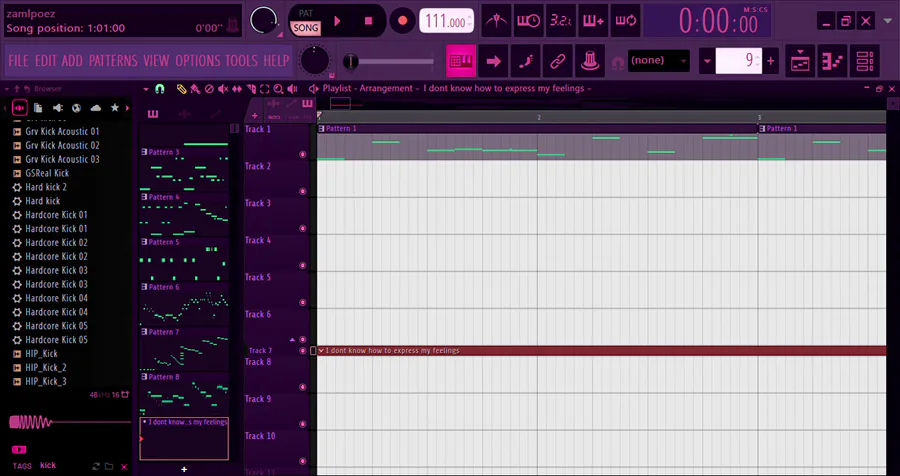Open the playlist options menu arrow
The width and height of the screenshot is (900, 476).
[146, 89]
